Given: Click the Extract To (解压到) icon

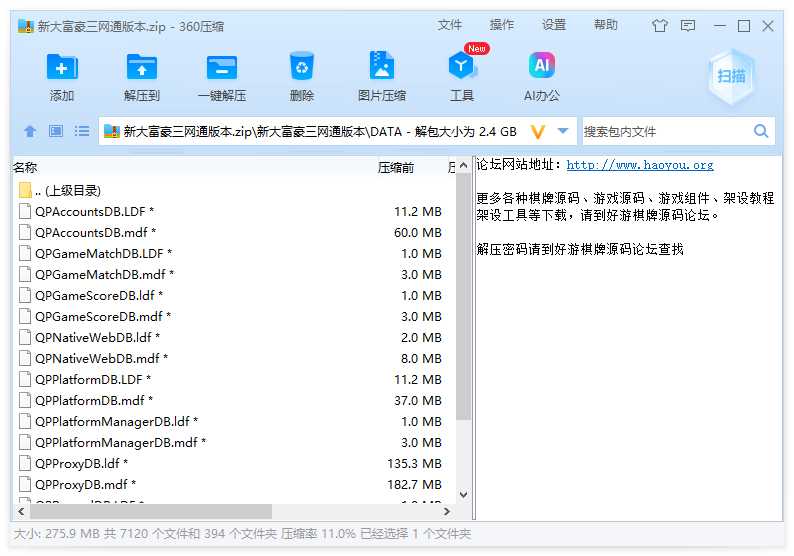Looking at the screenshot, I should point(142,67).
